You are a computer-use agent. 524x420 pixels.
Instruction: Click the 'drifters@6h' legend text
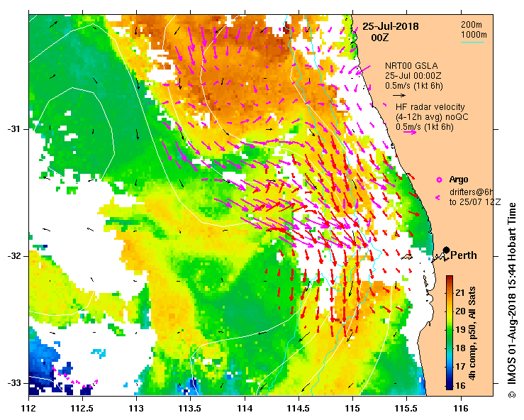pyautogui.click(x=471, y=192)
